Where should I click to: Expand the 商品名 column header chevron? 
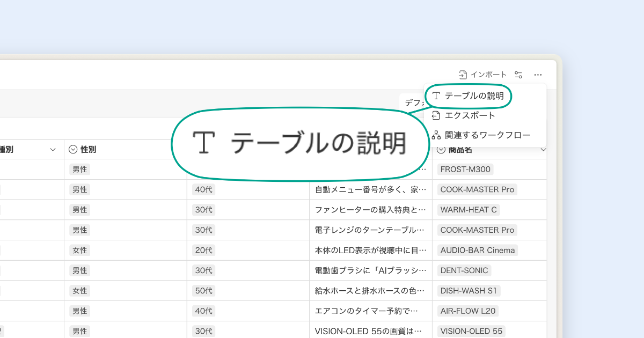click(543, 150)
